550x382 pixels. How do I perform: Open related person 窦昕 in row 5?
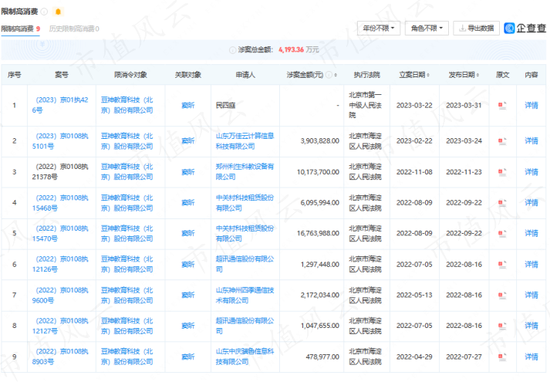point(188,233)
